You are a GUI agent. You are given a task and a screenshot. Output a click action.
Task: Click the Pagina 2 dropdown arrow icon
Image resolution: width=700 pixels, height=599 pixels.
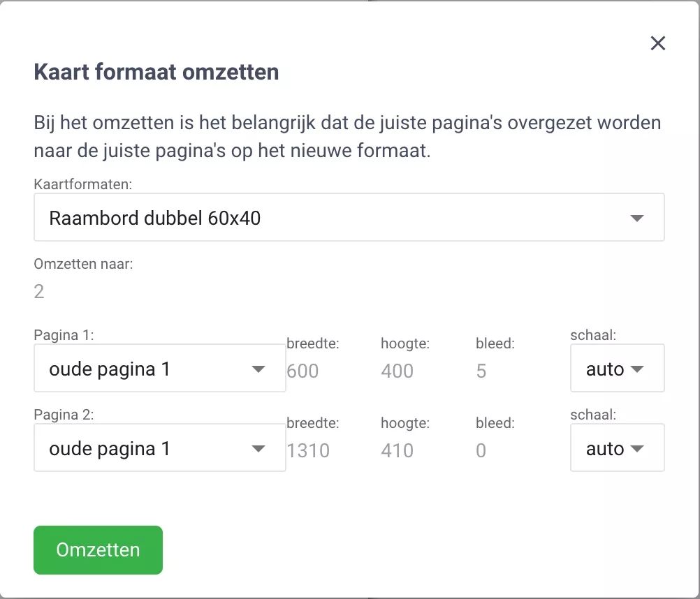pos(258,449)
